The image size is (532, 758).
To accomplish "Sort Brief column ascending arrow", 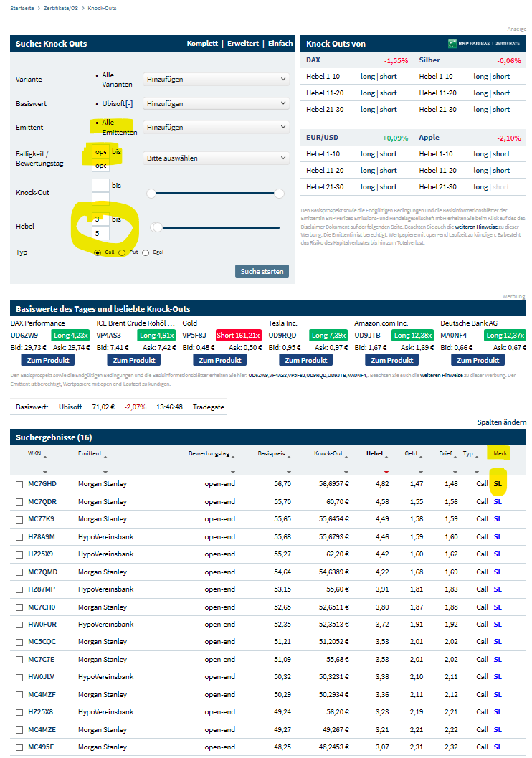I will click(x=455, y=457).
